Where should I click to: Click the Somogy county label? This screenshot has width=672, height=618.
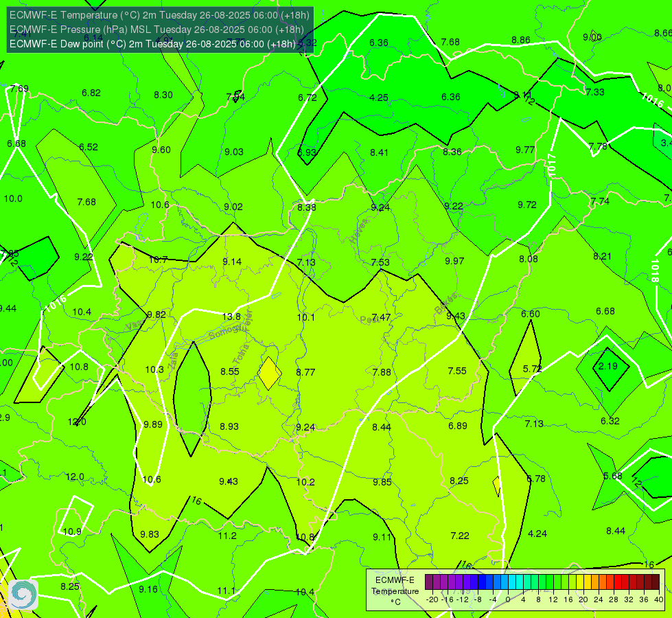226,331
